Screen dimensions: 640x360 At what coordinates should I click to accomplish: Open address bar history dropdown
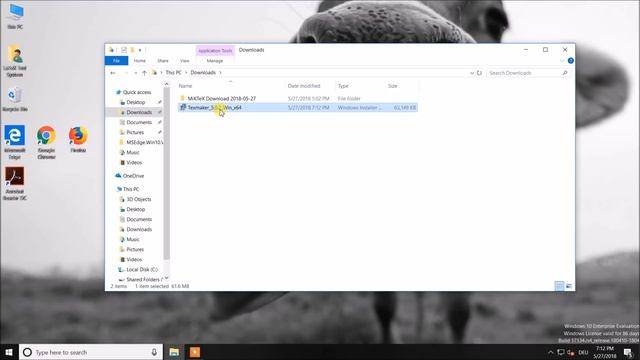click(x=472, y=73)
